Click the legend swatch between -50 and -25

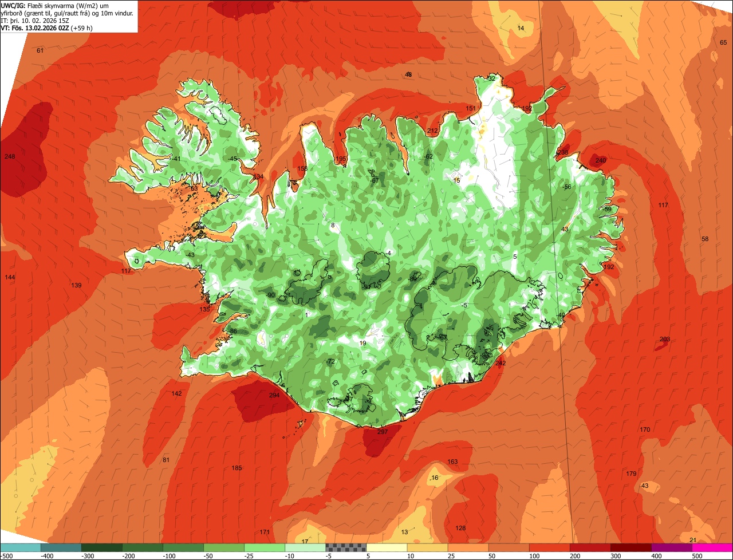(x=224, y=547)
